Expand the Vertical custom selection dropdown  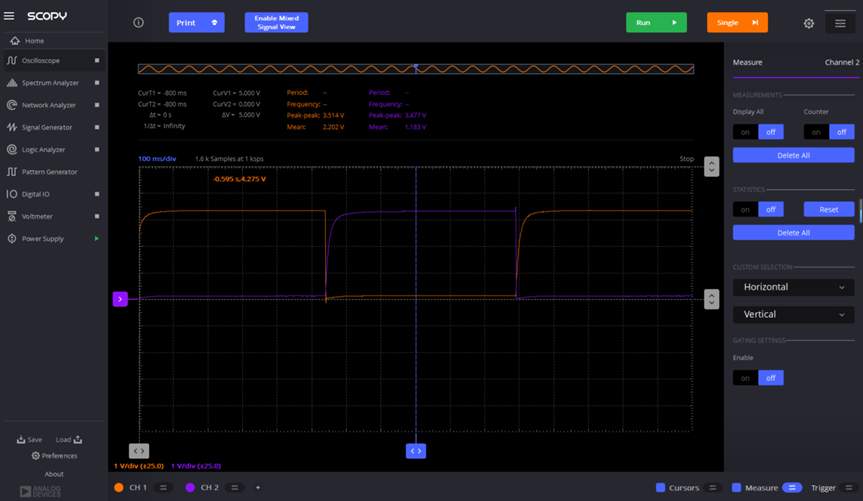tap(793, 314)
